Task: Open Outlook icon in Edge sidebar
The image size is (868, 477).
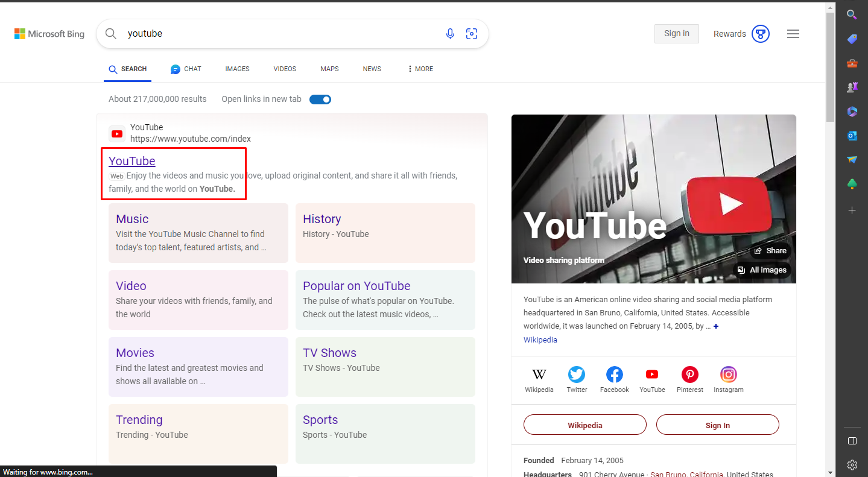Action: pyautogui.click(x=852, y=136)
